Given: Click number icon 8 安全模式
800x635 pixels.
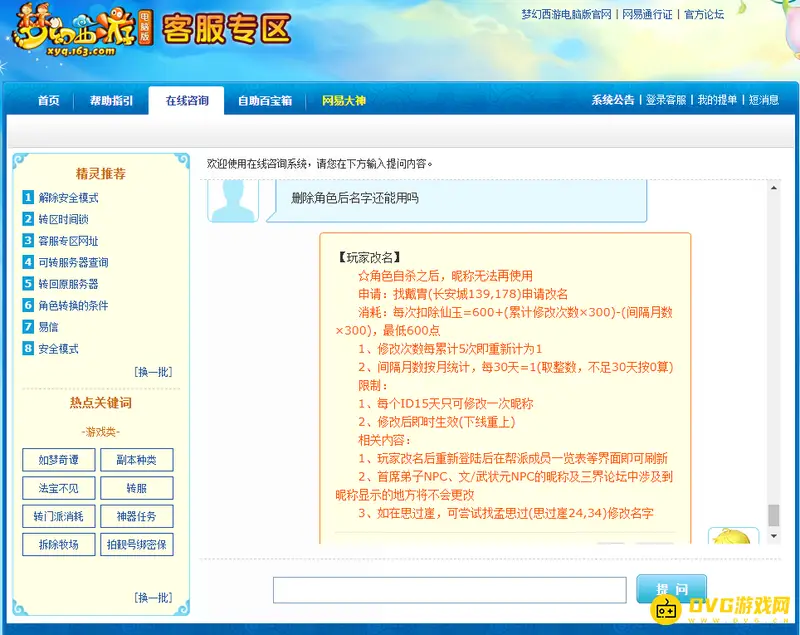Looking at the screenshot, I should [28, 348].
